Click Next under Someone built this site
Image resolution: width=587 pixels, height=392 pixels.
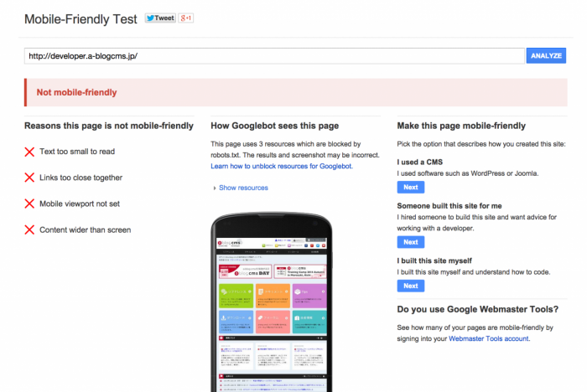[x=411, y=242]
